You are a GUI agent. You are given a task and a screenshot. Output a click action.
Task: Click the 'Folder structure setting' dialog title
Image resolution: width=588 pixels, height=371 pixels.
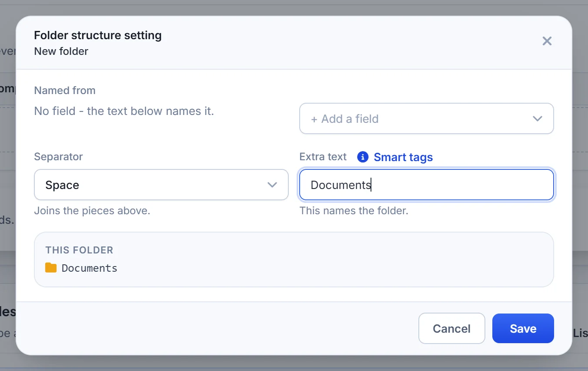(x=98, y=35)
